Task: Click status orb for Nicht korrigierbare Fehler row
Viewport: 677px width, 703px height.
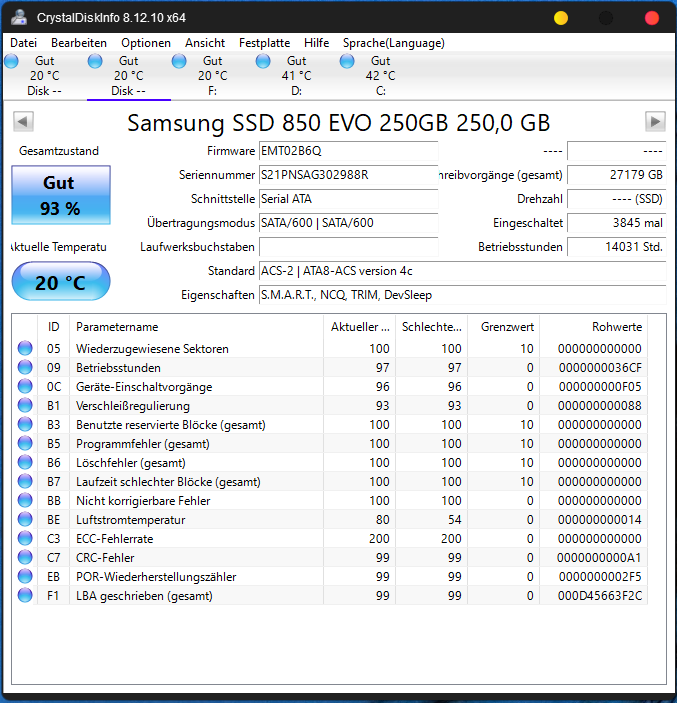Action: pos(25,500)
